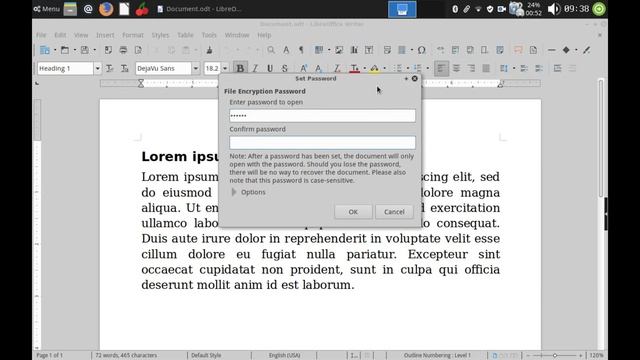
Task: Click the Save floppy disk icon
Action: 84,50
